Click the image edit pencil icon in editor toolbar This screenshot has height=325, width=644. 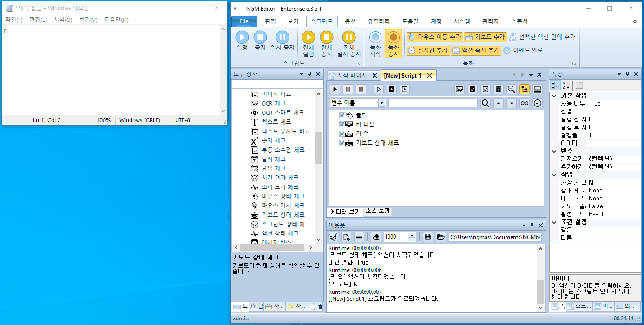coord(460,89)
